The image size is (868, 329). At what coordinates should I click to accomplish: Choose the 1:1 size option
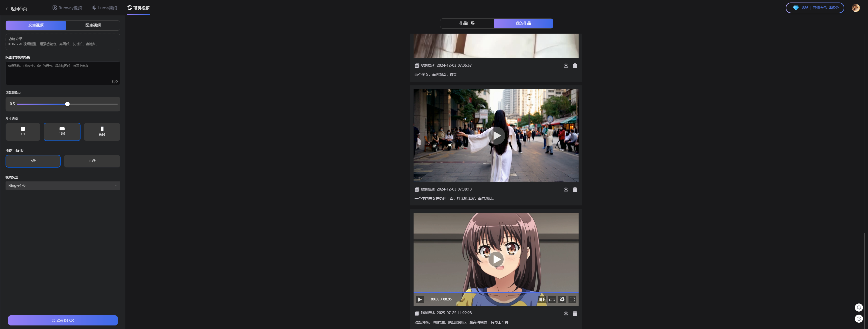pyautogui.click(x=23, y=132)
